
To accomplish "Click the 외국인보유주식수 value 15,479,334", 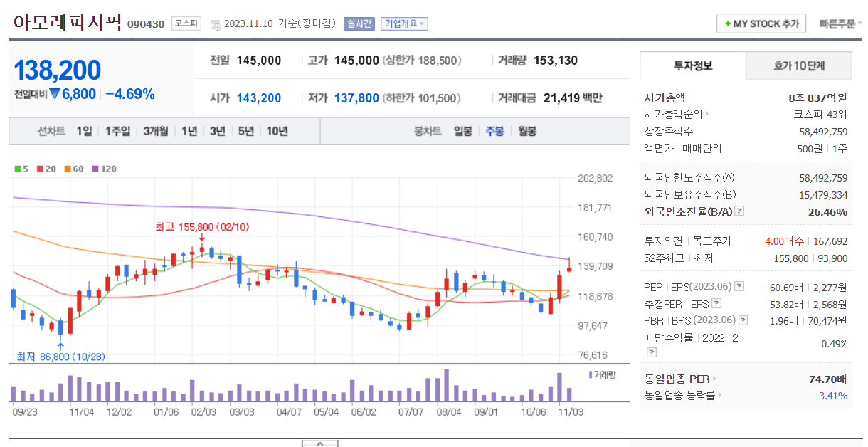I will tap(823, 194).
